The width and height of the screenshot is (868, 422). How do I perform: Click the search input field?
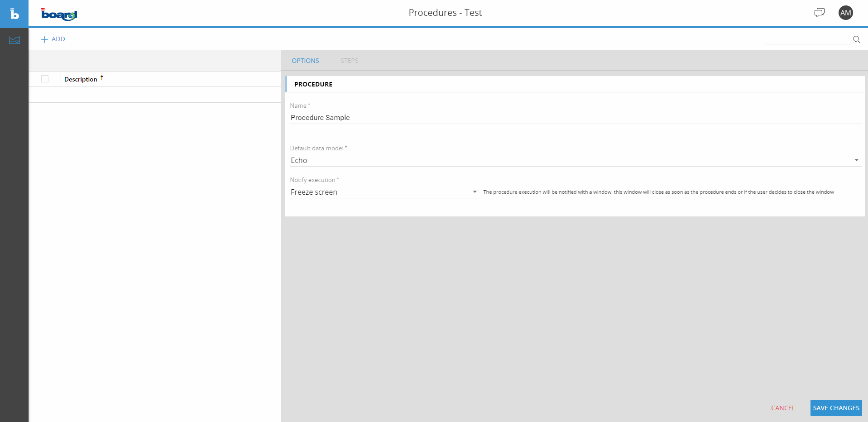pos(808,39)
